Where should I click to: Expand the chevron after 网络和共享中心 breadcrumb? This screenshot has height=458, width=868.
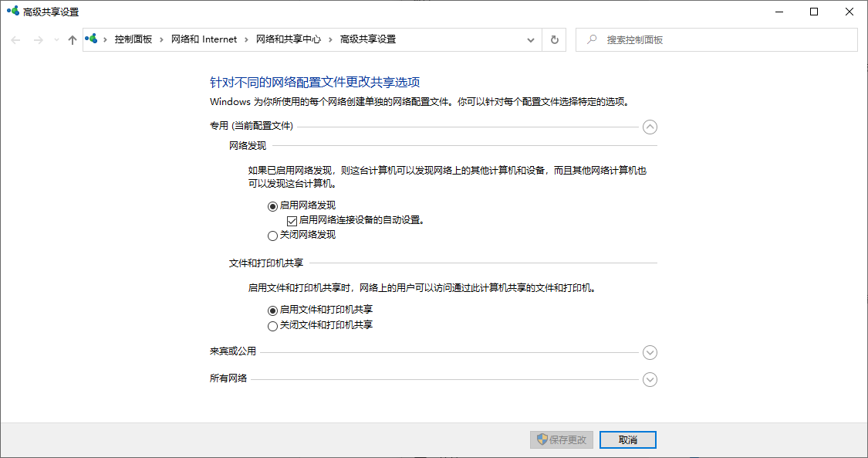pyautogui.click(x=330, y=39)
